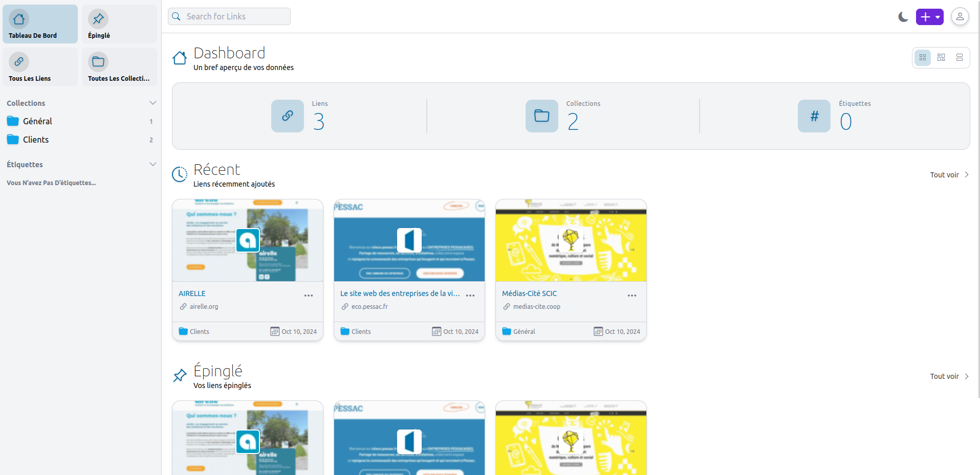Viewport: 980px width, 475px height.
Task: Open the Pessac thumbnail in Récent
Action: 409,240
